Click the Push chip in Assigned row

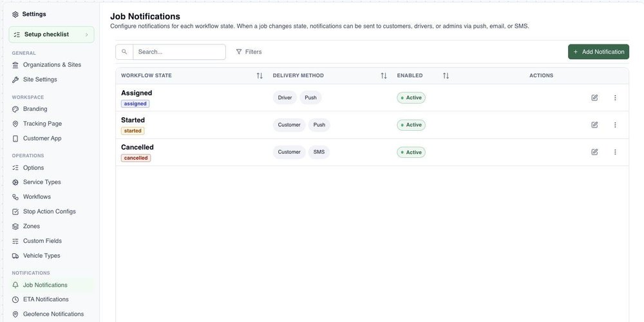[310, 98]
